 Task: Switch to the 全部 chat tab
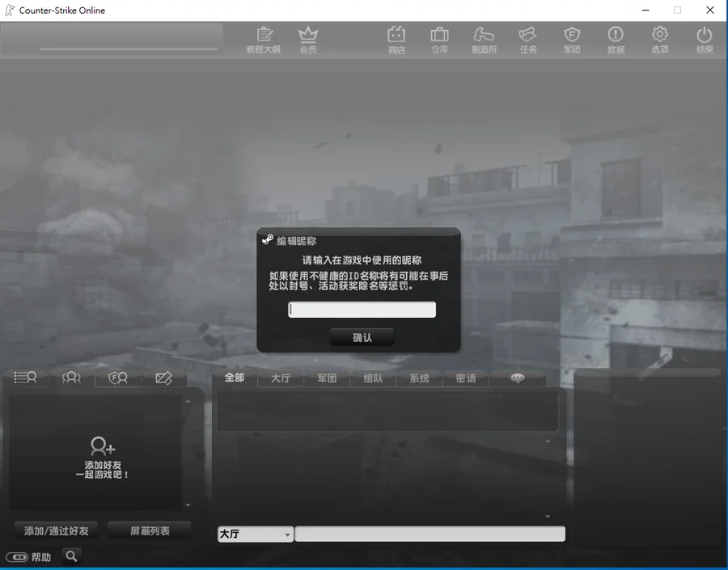[x=235, y=378]
